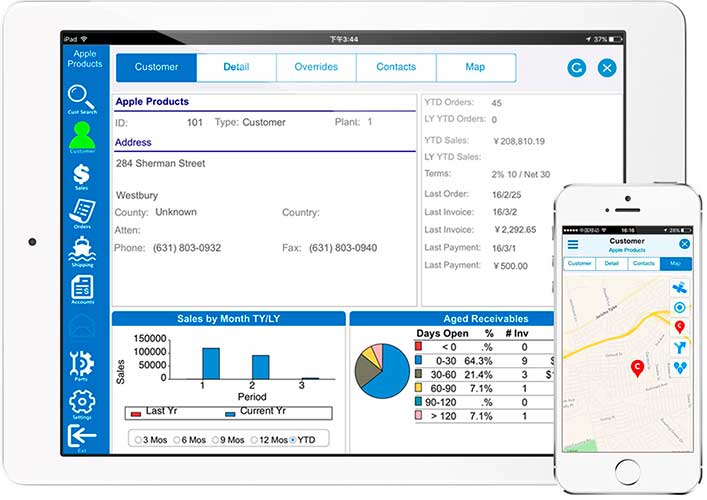Open the Overrides tab

(316, 67)
